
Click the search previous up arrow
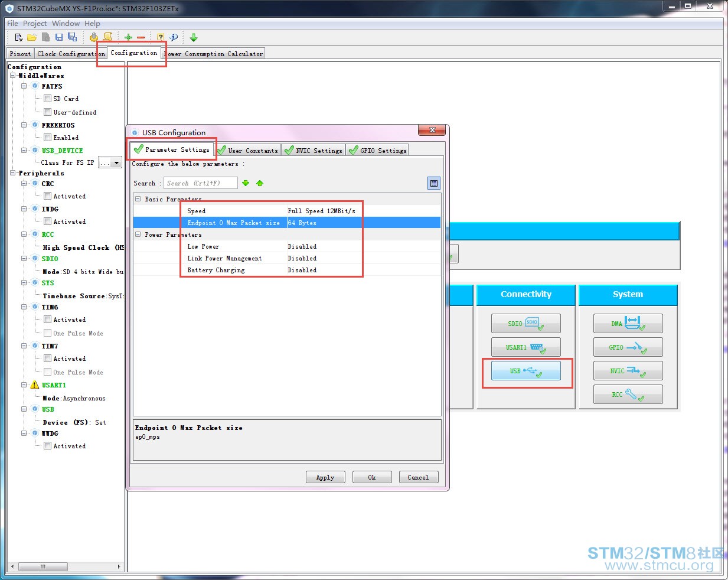click(x=260, y=183)
